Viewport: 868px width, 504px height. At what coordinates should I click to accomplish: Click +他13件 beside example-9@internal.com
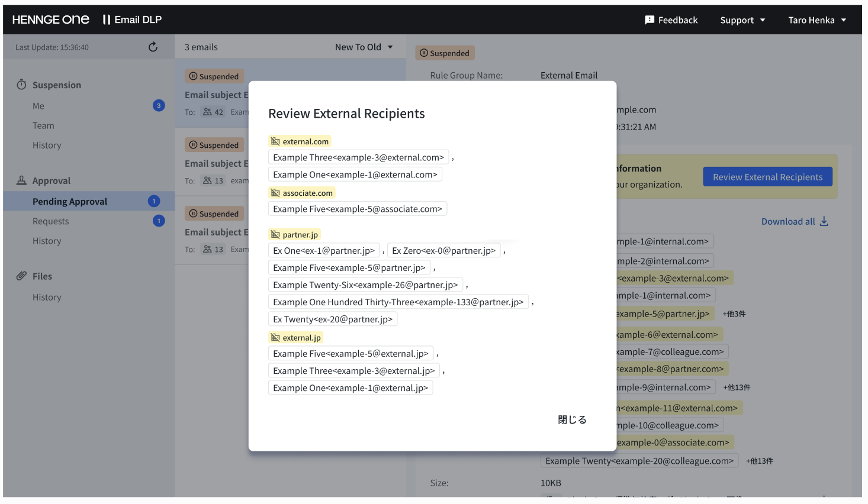(x=737, y=387)
